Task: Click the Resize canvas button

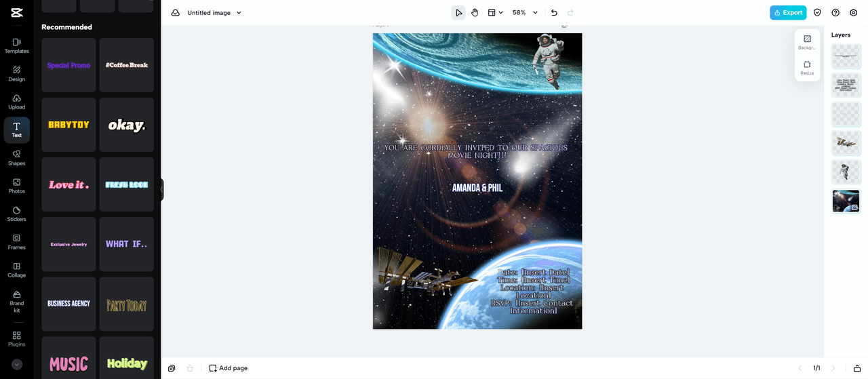Action: pyautogui.click(x=807, y=68)
